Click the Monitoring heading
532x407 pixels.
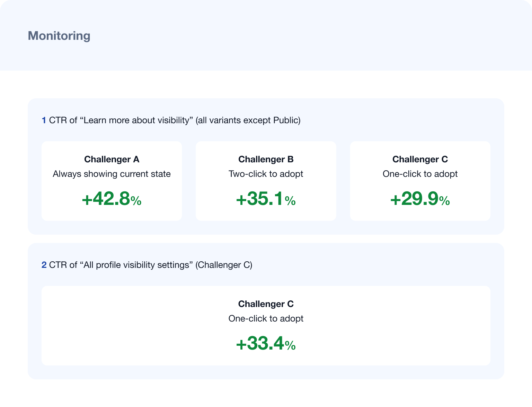(59, 36)
